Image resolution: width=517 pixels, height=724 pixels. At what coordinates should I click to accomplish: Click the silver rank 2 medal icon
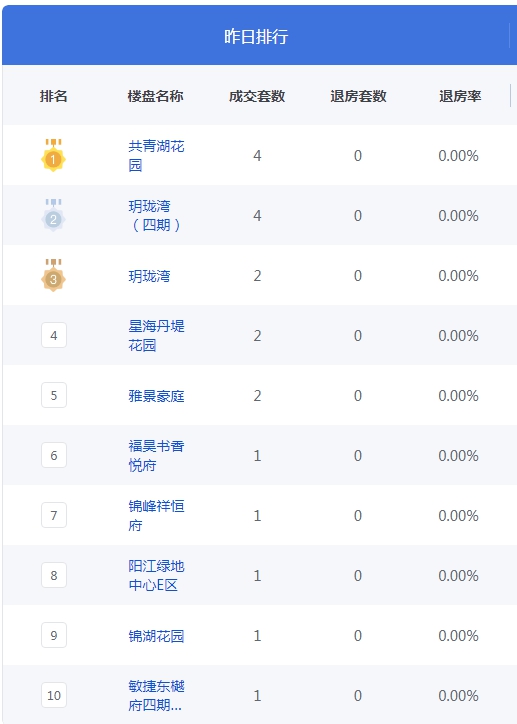[x=54, y=215]
